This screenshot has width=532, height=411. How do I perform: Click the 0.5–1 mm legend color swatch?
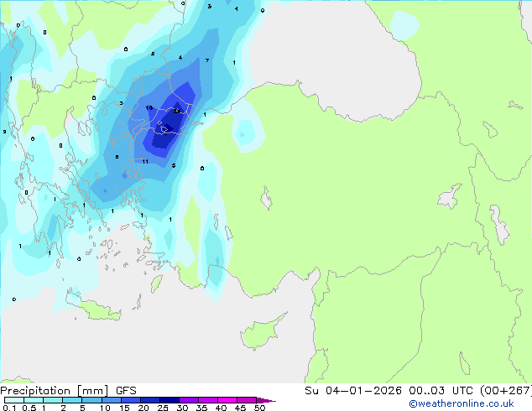point(34,400)
